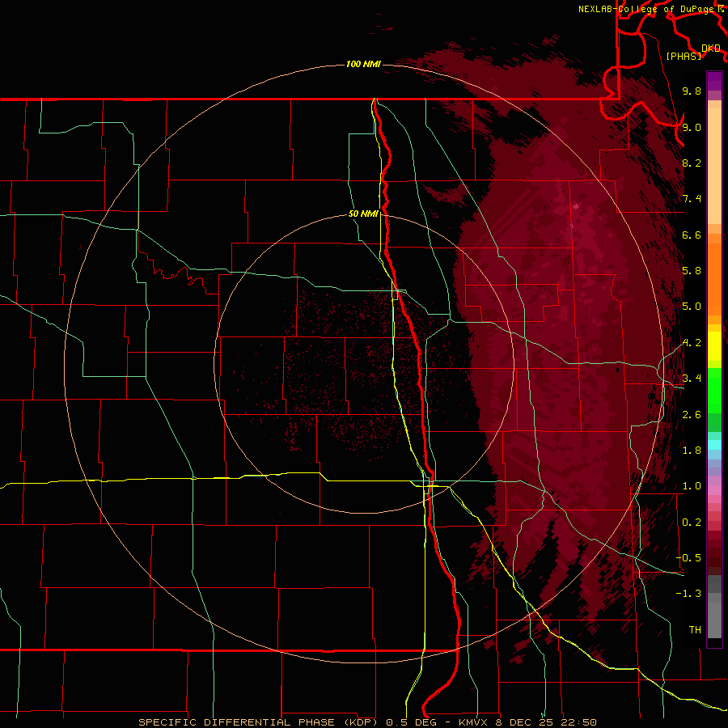The image size is (728, 728).
Task: Click the 1.0 scale value
Action: point(692,485)
